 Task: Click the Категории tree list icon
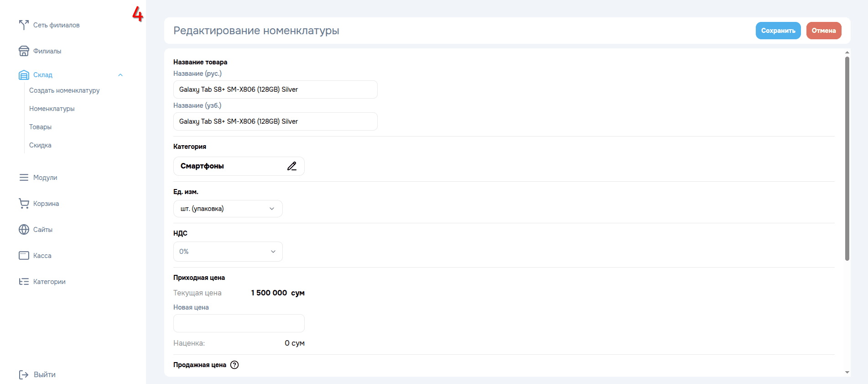(x=24, y=282)
